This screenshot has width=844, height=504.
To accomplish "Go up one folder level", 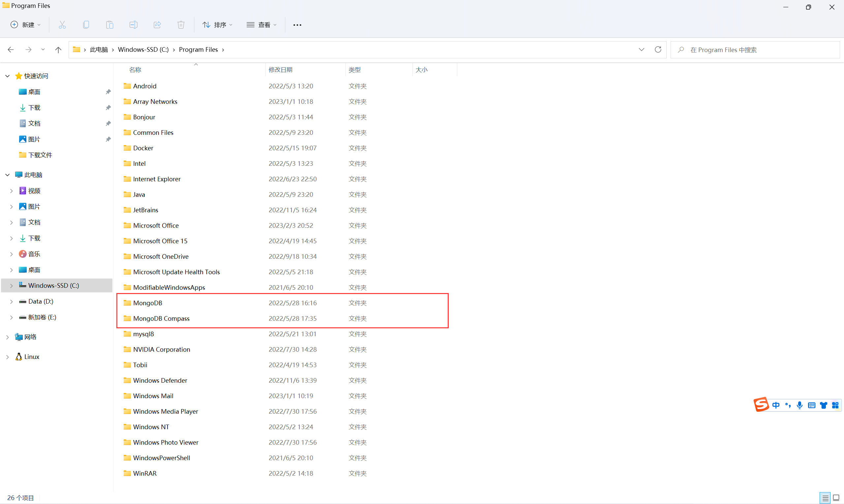I will click(x=58, y=49).
